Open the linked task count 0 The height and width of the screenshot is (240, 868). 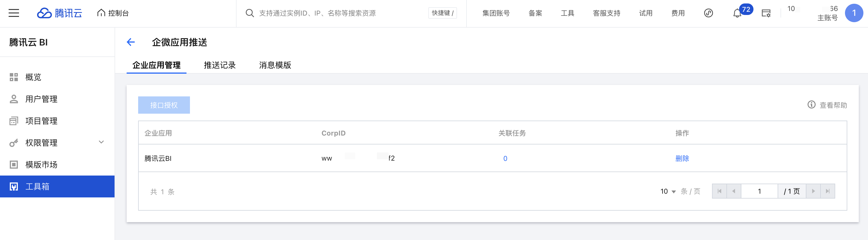[505, 159]
